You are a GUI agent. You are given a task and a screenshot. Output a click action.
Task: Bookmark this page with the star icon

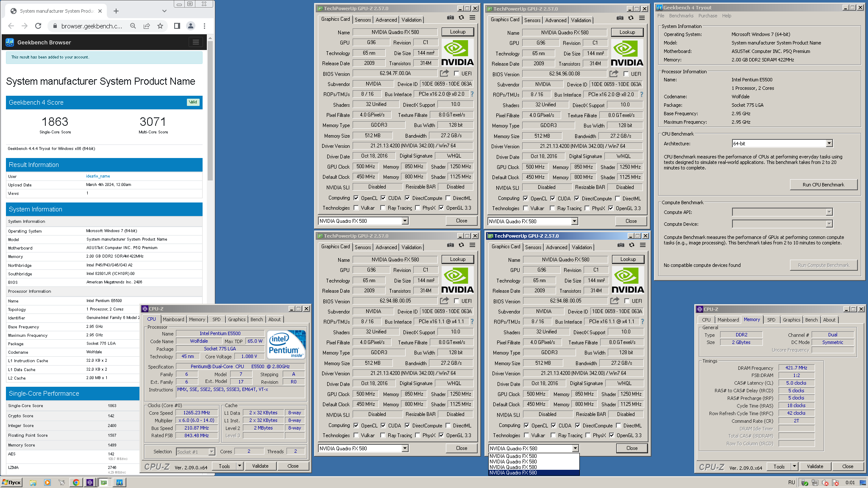[160, 26]
